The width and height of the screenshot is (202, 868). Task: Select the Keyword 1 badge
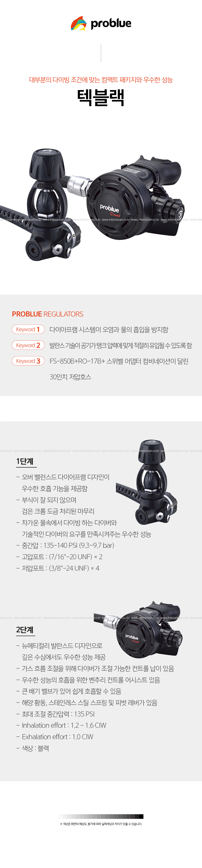coord(28,329)
